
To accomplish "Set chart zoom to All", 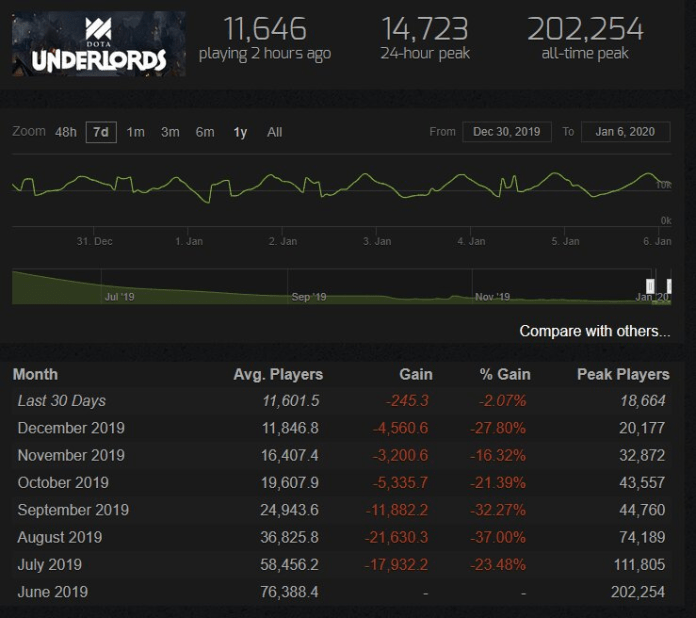I will click(274, 132).
